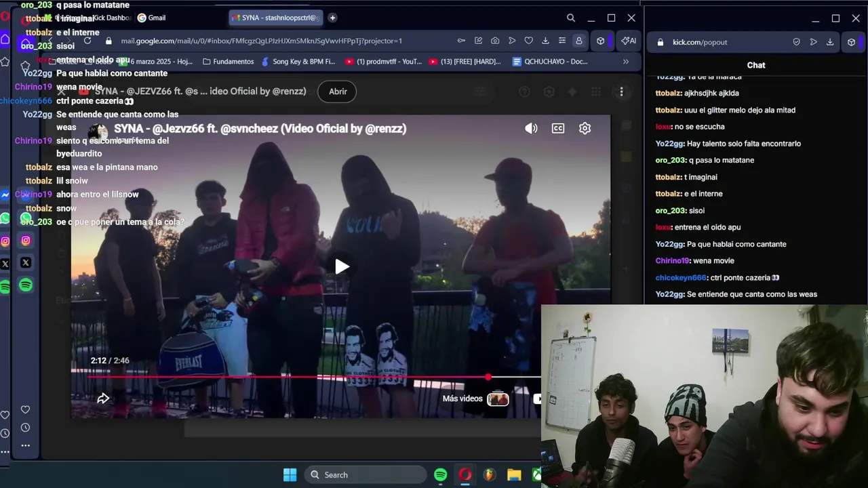Seek the video progress bar handle
This screenshot has height=488, width=868.
[x=488, y=377]
